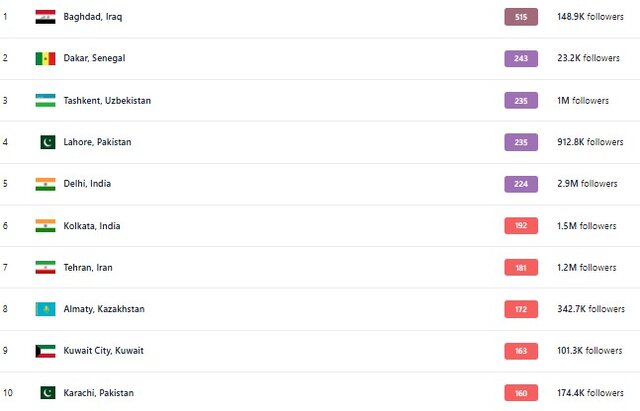Image resolution: width=640 pixels, height=411 pixels.
Task: Click the Kazakhstan flag icon
Action: coord(45,309)
